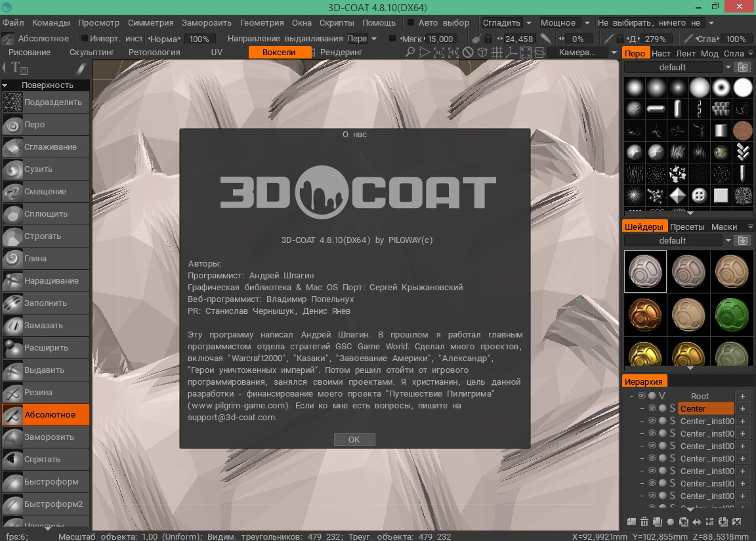Screen dimensions: 756x541
Task: Click the PEN icon in viewport toolbar
Action: (x=453, y=52)
